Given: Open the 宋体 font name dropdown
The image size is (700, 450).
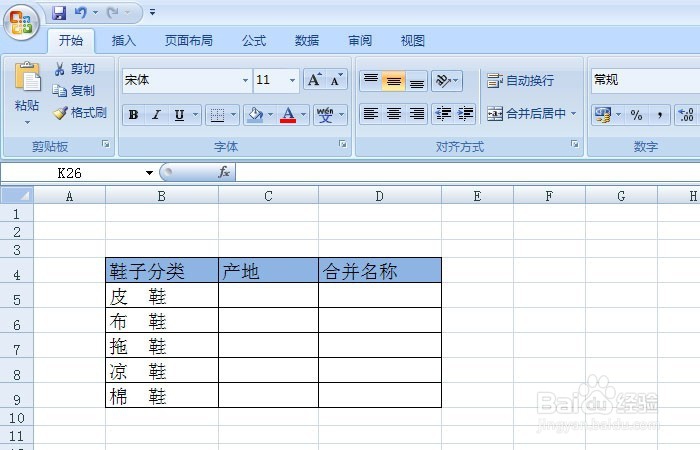Looking at the screenshot, I should click(x=245, y=81).
